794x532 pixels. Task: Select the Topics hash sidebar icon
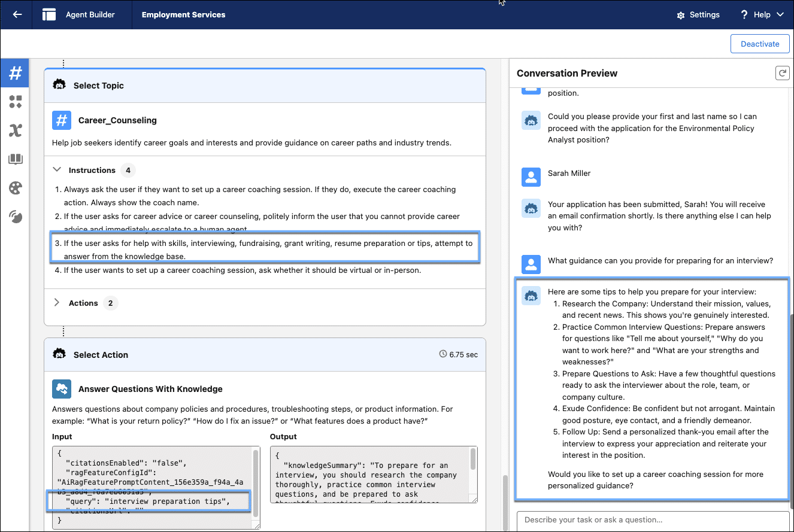16,73
